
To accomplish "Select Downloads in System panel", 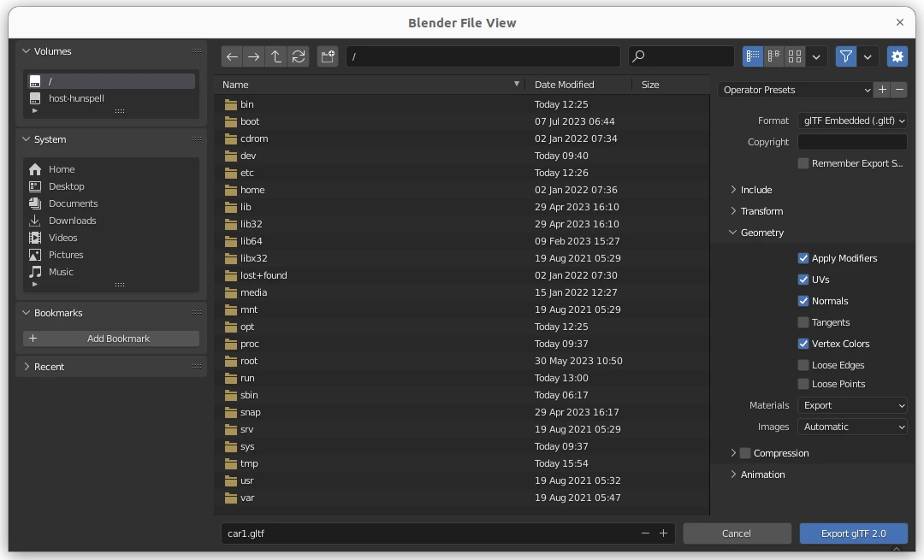I will pyautogui.click(x=72, y=221).
